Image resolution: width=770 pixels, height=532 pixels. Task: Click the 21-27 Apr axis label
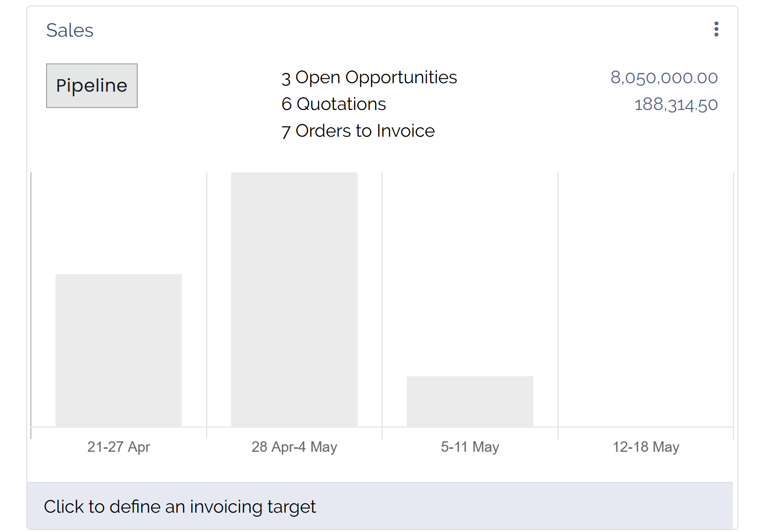coord(118,447)
